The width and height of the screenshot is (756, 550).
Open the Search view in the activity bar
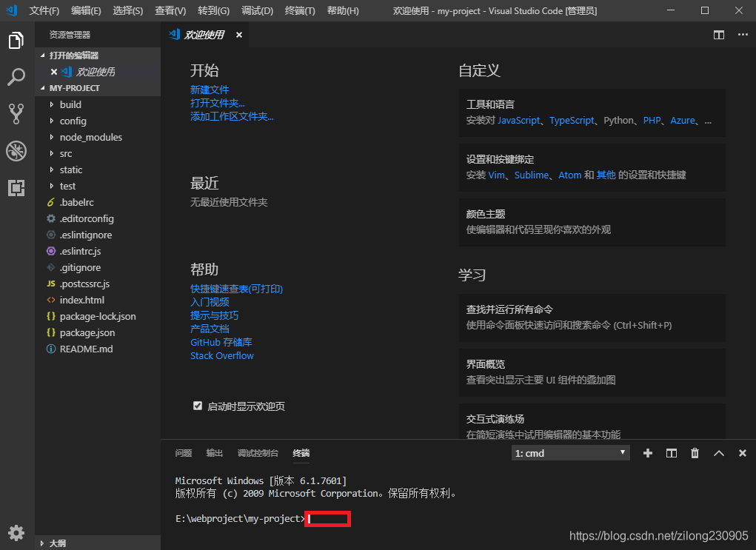[16, 77]
